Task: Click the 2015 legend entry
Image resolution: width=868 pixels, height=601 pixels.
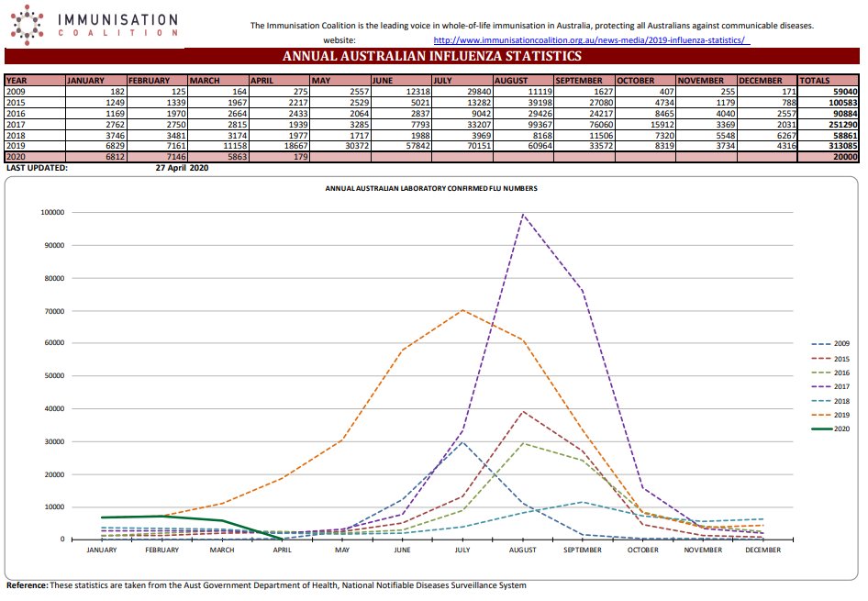Action: pos(831,359)
